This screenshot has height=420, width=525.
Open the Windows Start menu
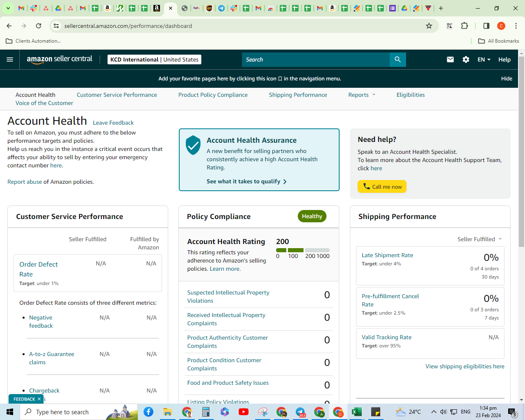[10, 412]
